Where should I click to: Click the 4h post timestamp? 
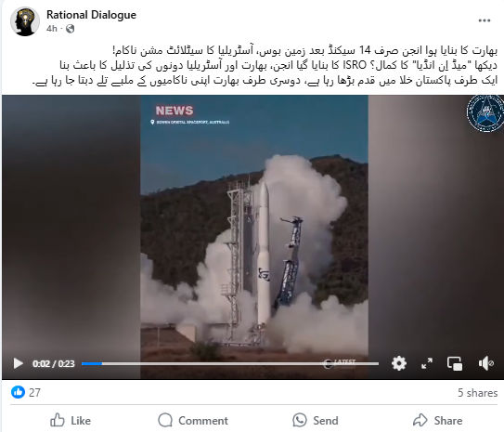pyautogui.click(x=52, y=29)
